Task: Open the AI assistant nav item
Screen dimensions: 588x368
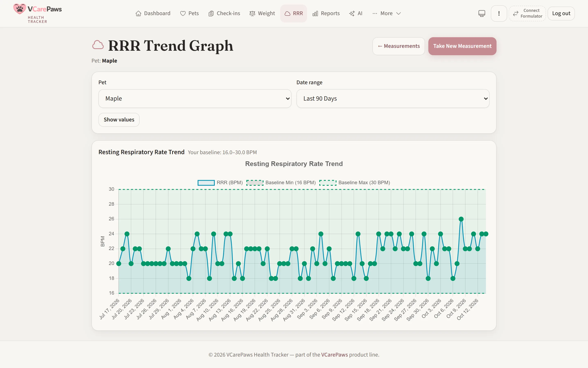Action: 356,13
